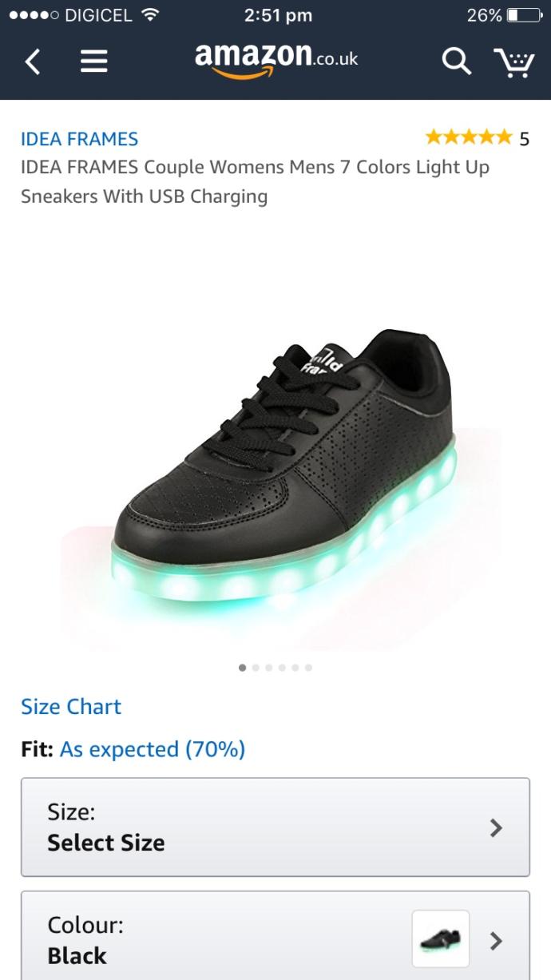Tap the Wi-Fi icon in status bar

(x=149, y=15)
